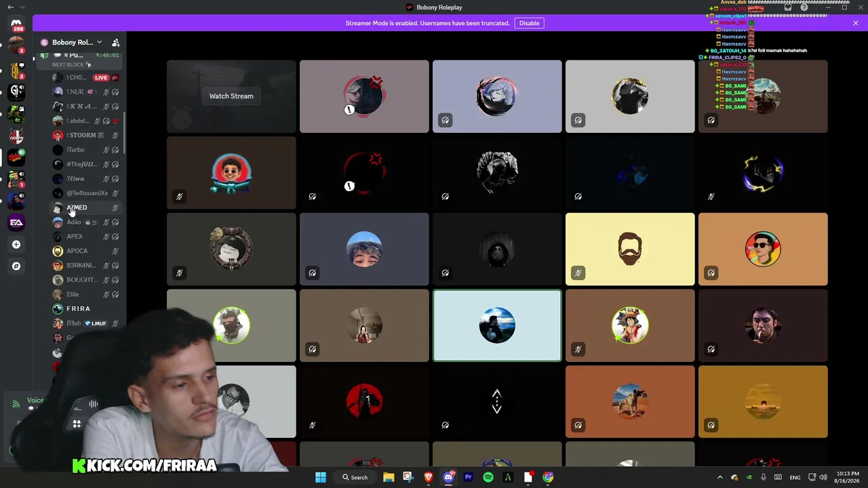868x488 pixels.
Task: Open the smoking man avatar tile
Action: (x=763, y=325)
